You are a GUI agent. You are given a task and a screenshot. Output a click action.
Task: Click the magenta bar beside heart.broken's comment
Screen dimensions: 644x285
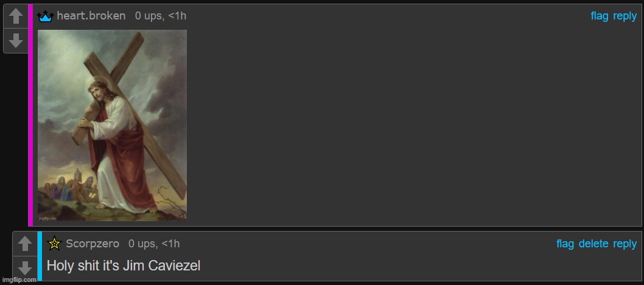30,115
